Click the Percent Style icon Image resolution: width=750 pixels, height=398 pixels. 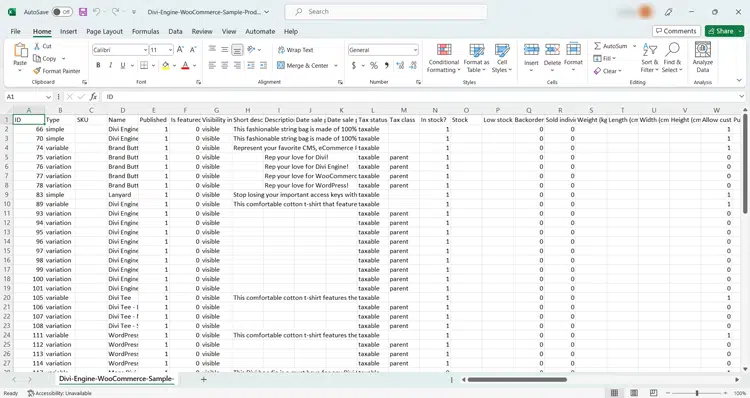point(374,66)
